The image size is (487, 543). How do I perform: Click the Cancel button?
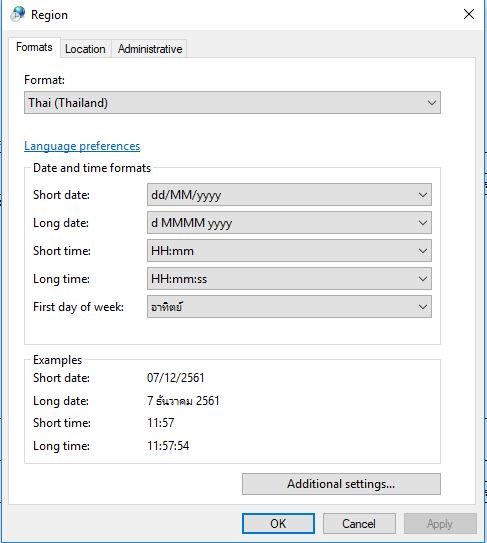[x=359, y=523]
